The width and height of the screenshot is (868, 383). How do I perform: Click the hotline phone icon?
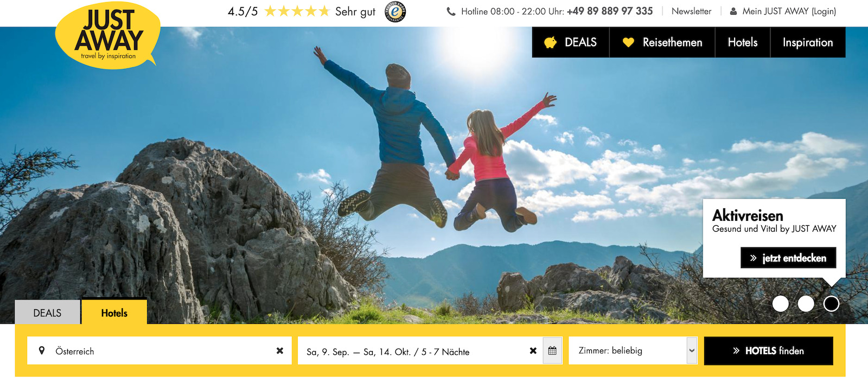tap(451, 11)
